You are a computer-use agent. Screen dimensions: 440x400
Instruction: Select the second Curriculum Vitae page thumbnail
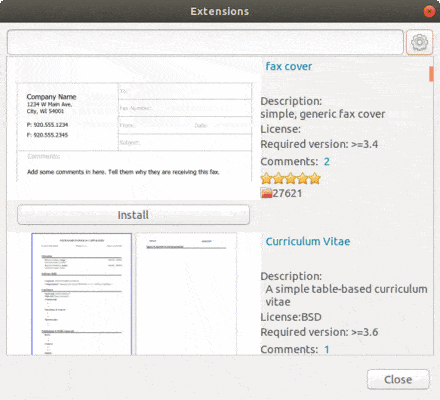(x=186, y=294)
